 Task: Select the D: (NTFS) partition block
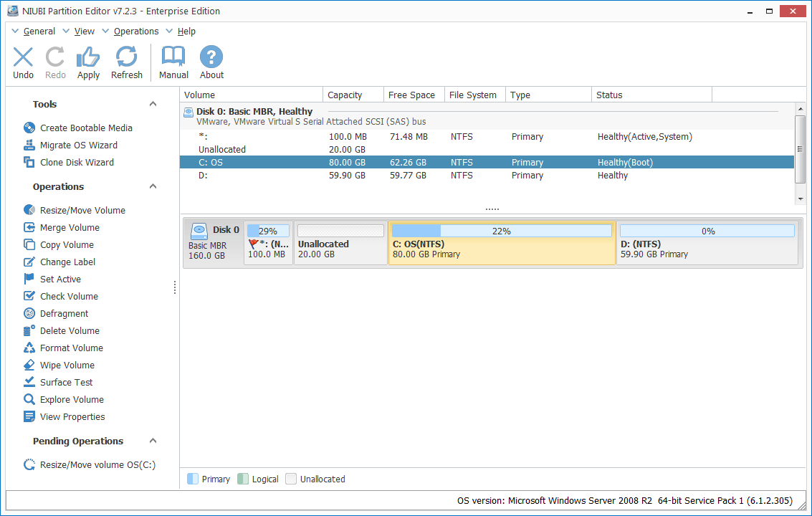pos(707,243)
